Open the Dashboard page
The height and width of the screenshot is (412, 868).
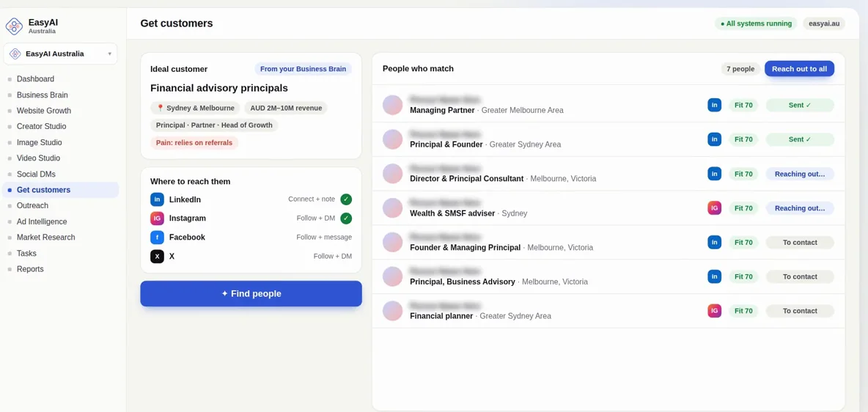pyautogui.click(x=35, y=79)
